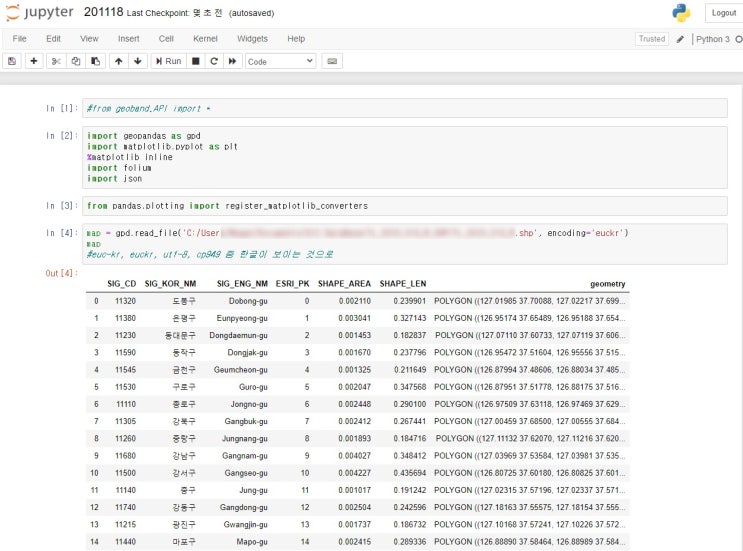This screenshot has height=551, width=743.
Task: Click the Logout button
Action: coord(724,13)
